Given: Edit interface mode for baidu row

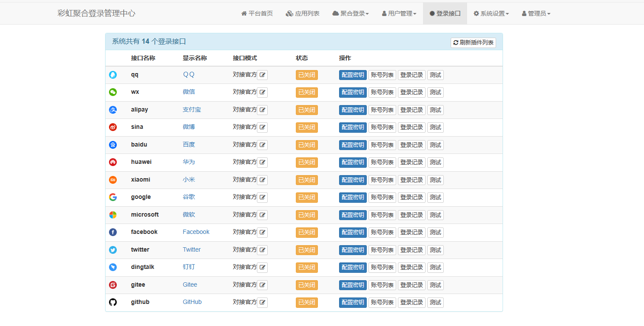Looking at the screenshot, I should (x=263, y=145).
